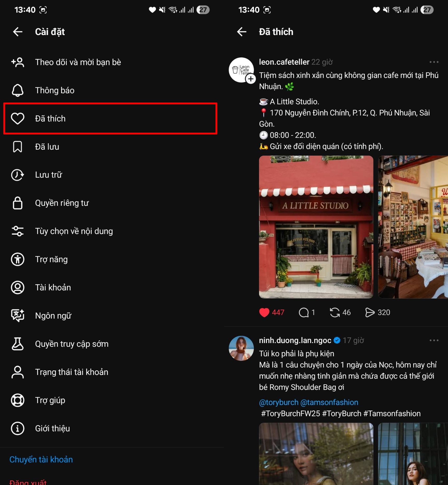Click the Chuyển tài khoản link
448x485 pixels.
(x=41, y=460)
